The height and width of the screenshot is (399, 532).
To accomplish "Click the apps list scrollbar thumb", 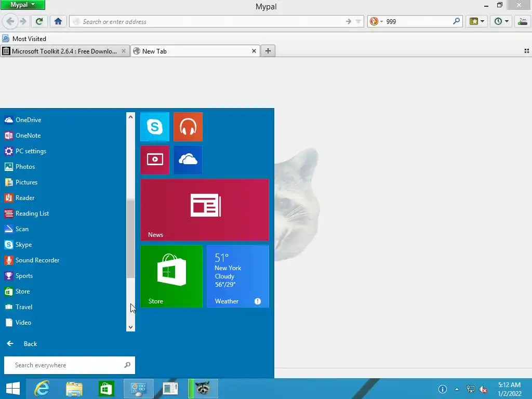I will point(130,238).
